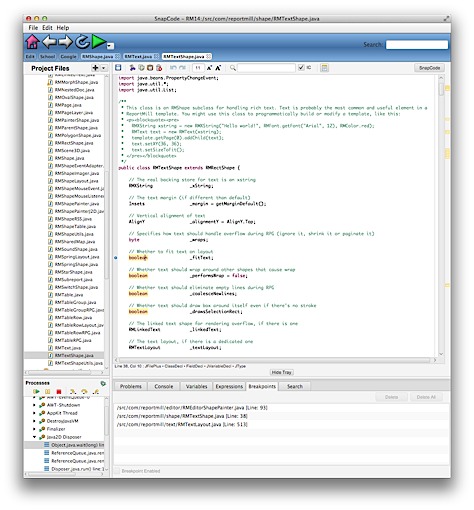The height and width of the screenshot is (510, 474).
Task: Expand the AWT-Shutdown thread
Action: pyautogui.click(x=34, y=405)
